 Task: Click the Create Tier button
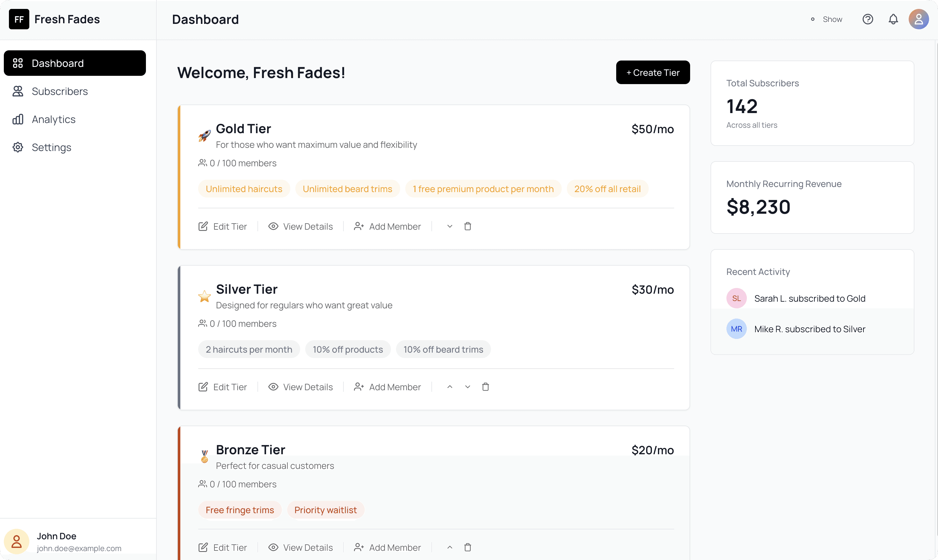pos(653,72)
